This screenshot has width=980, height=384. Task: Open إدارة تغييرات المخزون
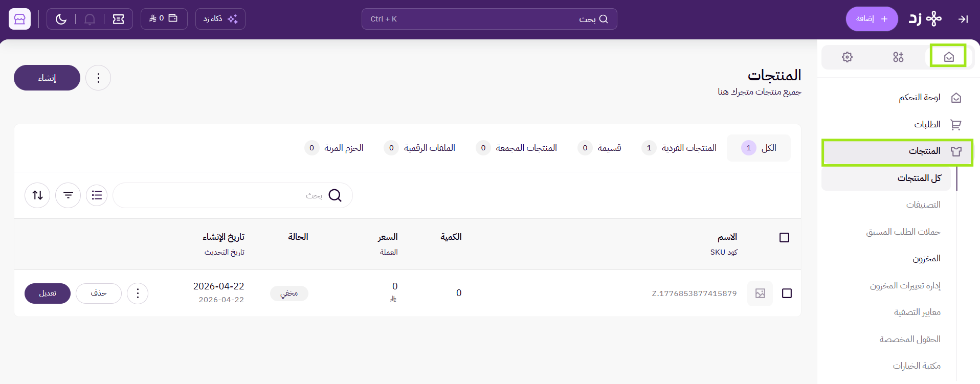tap(905, 285)
